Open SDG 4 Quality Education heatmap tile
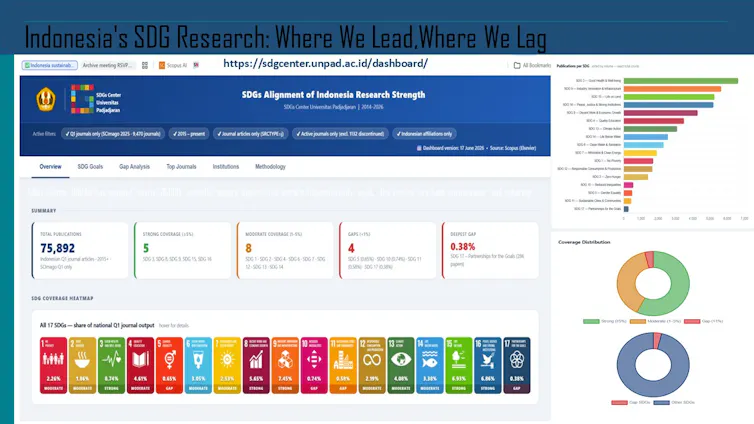This screenshot has height=424, width=754. click(140, 365)
